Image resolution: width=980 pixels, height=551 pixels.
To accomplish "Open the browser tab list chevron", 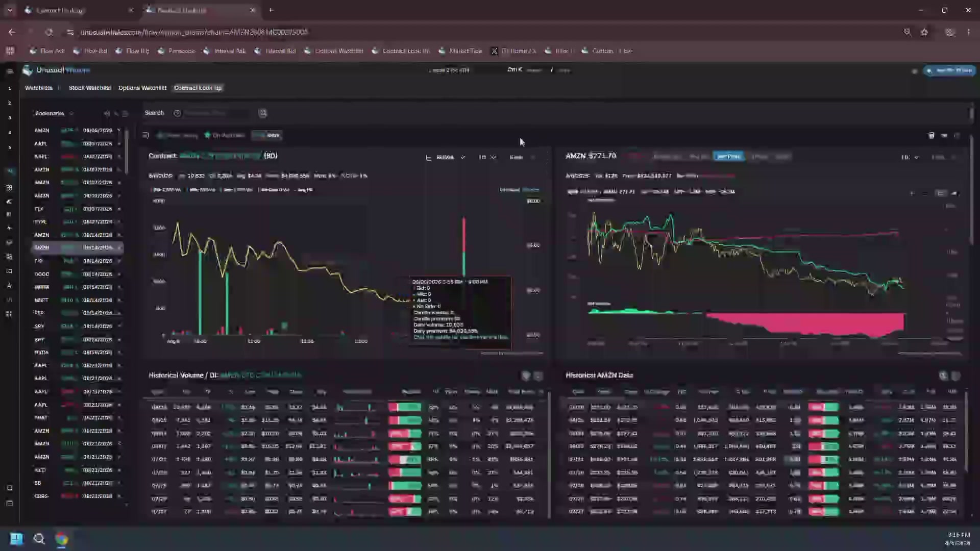I will pos(10,10).
